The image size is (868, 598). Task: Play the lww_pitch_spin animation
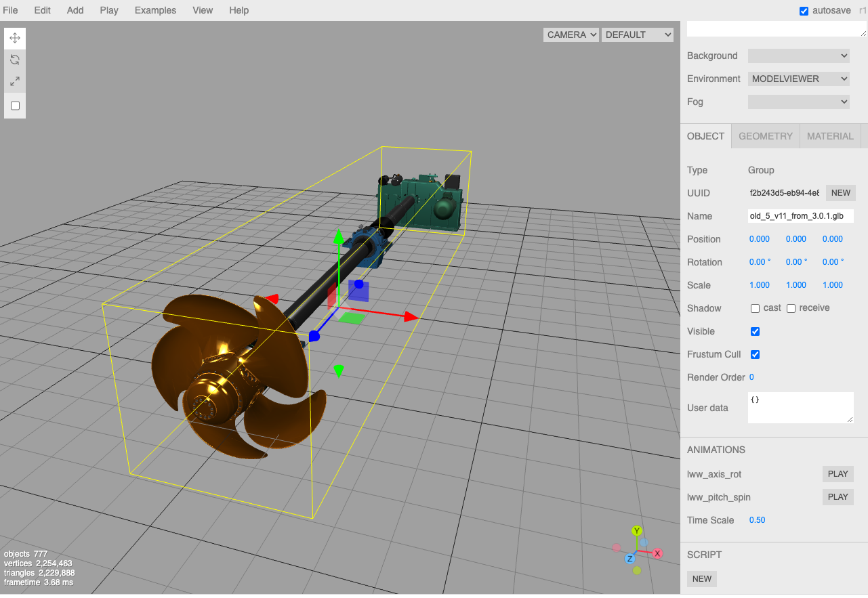click(x=838, y=497)
